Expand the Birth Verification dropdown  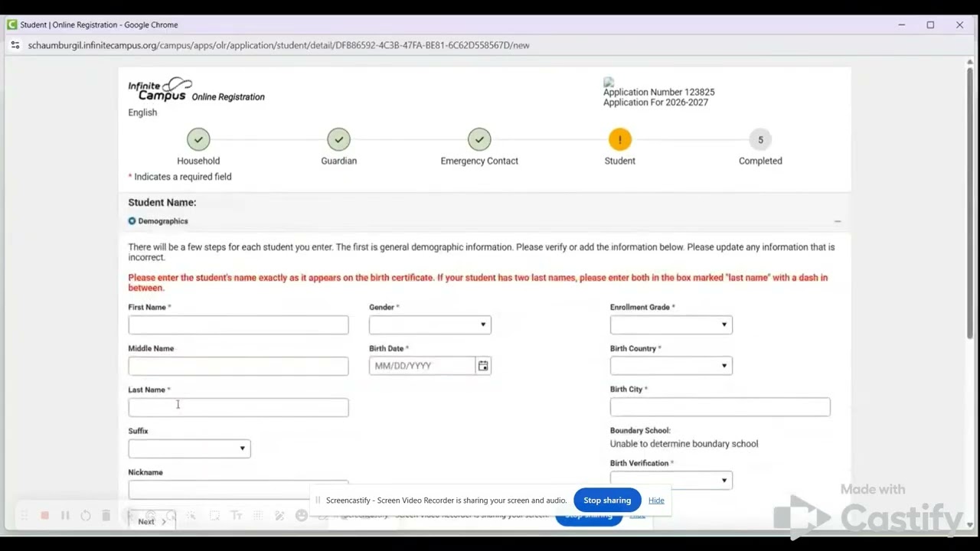tap(671, 481)
